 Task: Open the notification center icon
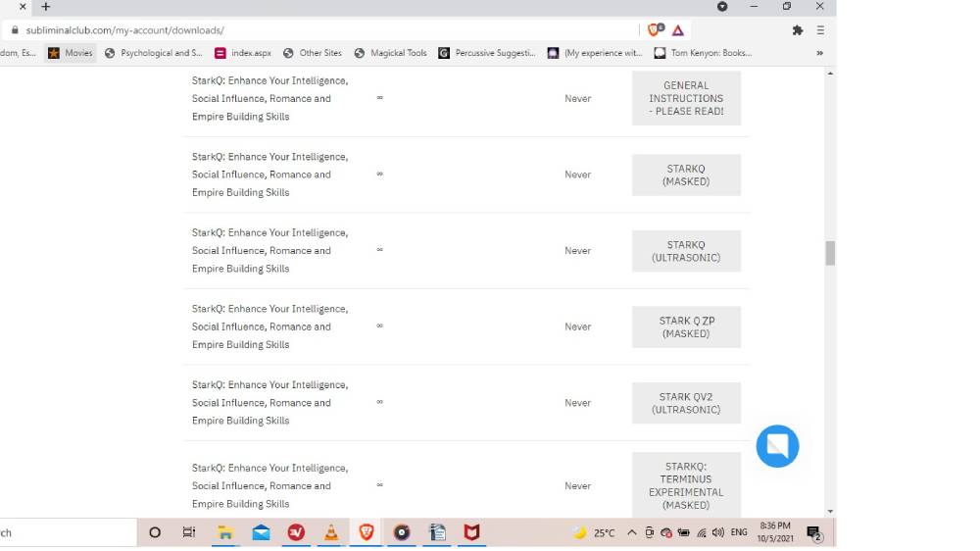point(813,533)
